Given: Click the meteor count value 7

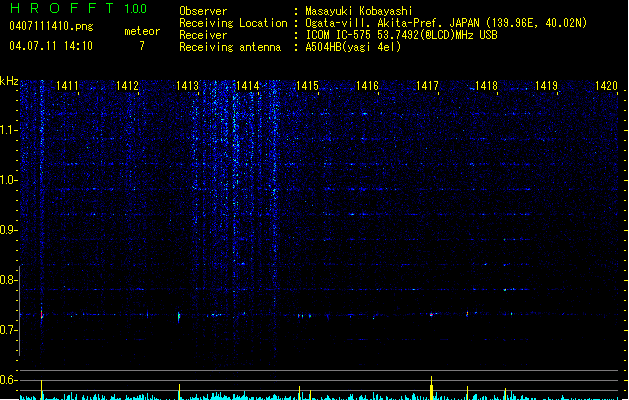Looking at the screenshot, I should click(x=142, y=46).
